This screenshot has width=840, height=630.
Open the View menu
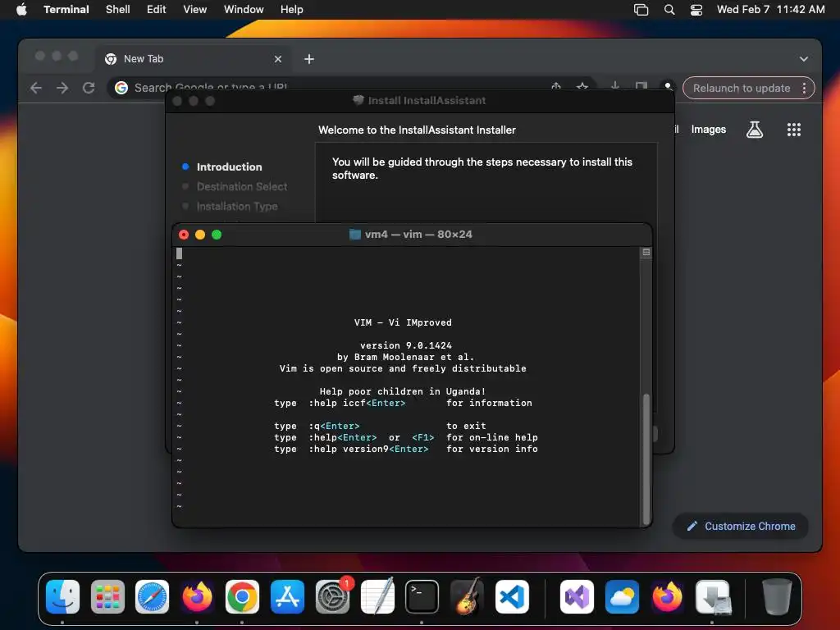[x=195, y=9]
